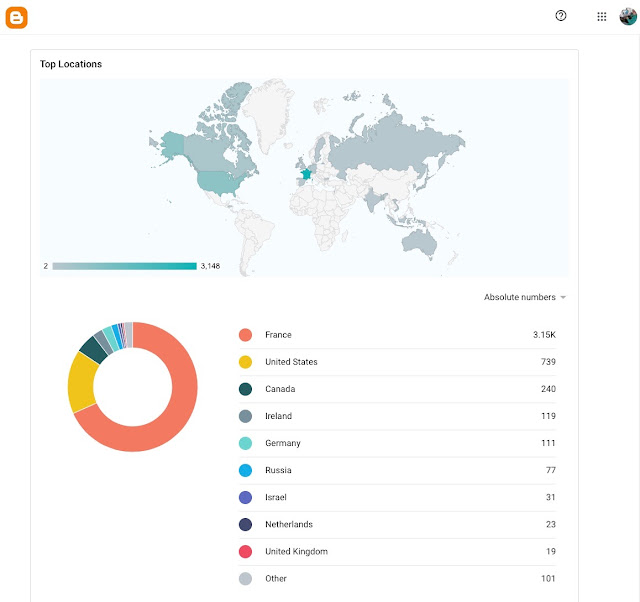The width and height of the screenshot is (640, 602).
Task: Click the 3.15K value for France
Action: click(x=544, y=335)
